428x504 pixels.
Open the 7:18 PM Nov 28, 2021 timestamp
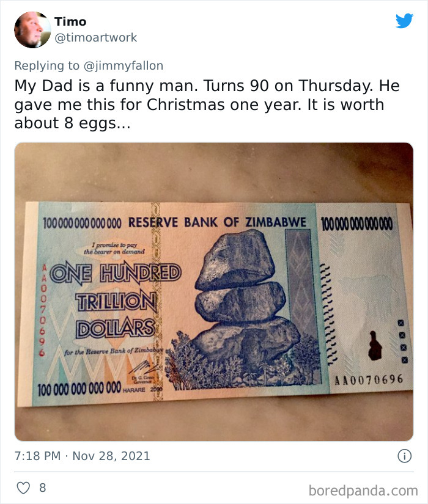point(83,456)
